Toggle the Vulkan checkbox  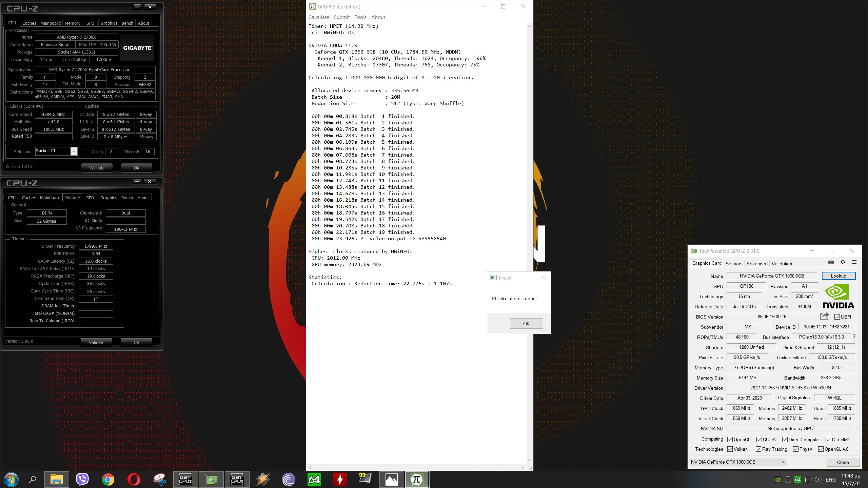pos(730,449)
